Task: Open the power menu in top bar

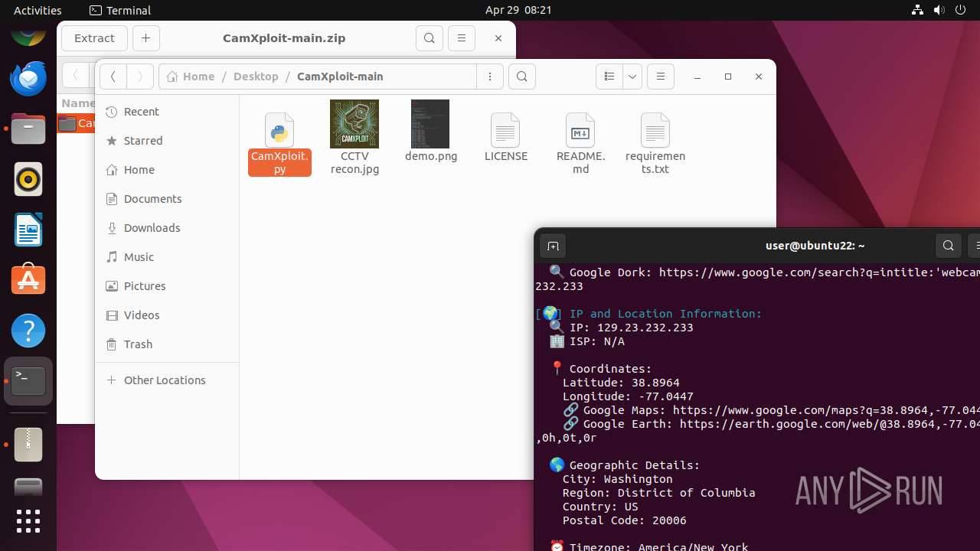Action: (x=960, y=10)
